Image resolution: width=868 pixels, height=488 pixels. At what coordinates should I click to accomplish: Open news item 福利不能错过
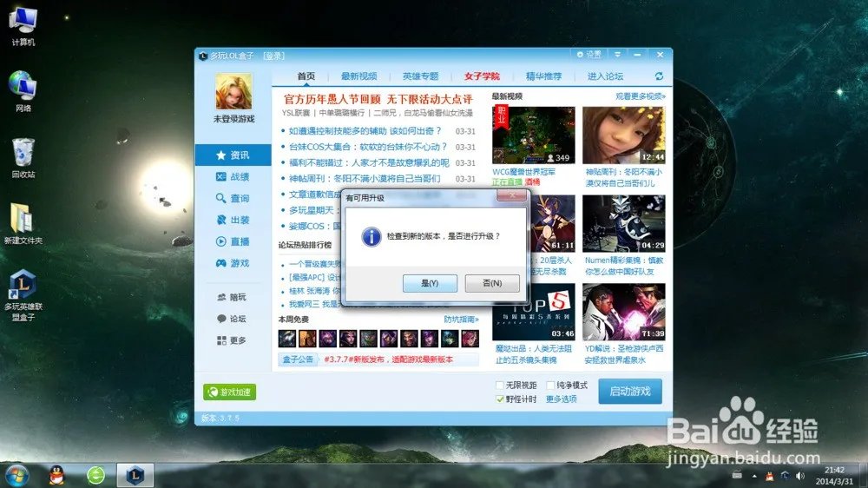pos(369,163)
